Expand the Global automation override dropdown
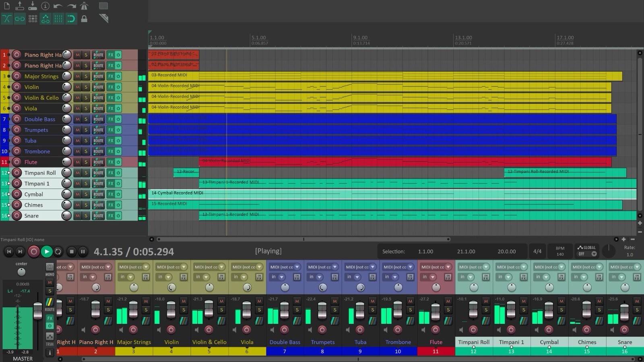Screen dimensions: 644x362 (x=594, y=254)
